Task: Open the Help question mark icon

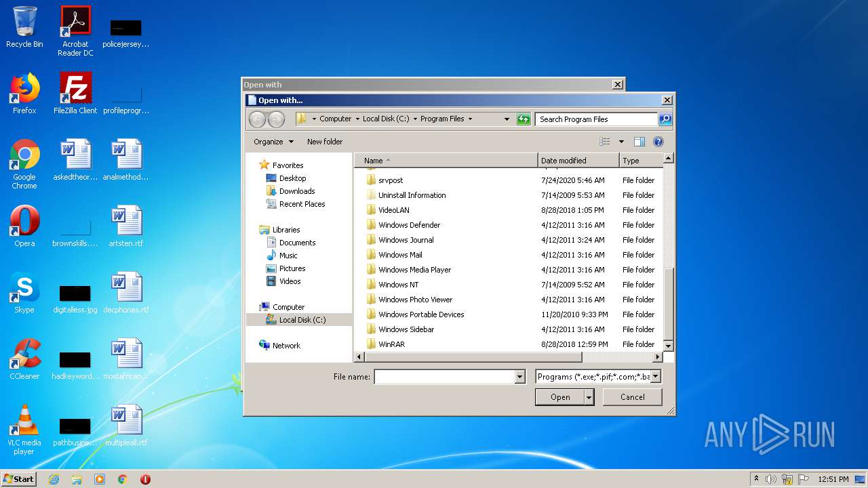Action: pos(658,142)
